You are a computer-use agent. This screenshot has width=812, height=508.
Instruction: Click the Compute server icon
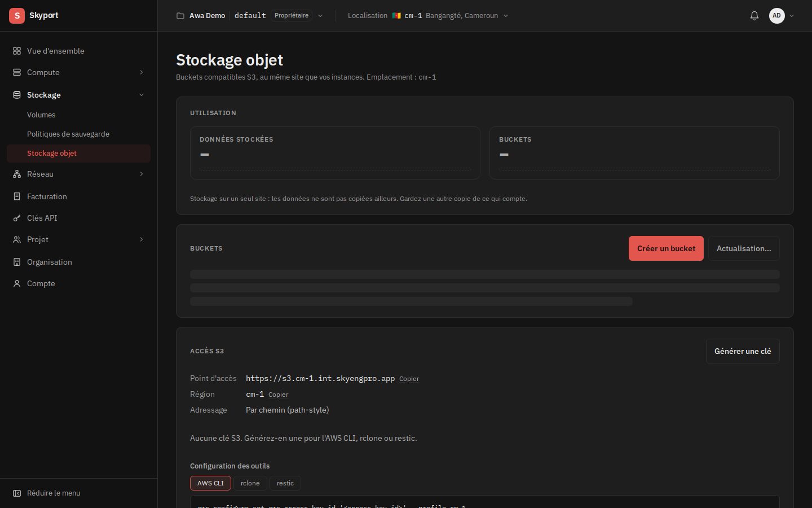(x=17, y=72)
